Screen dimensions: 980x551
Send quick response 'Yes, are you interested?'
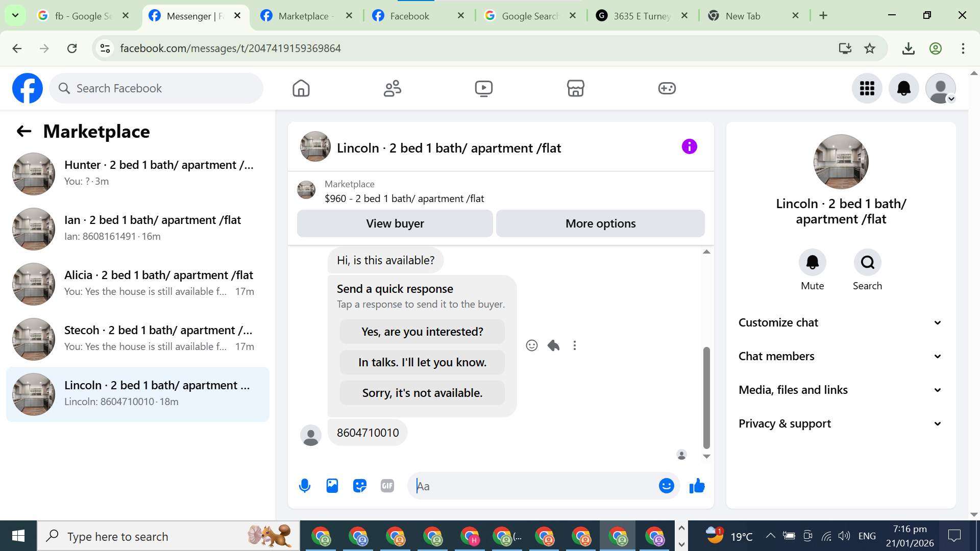(422, 332)
